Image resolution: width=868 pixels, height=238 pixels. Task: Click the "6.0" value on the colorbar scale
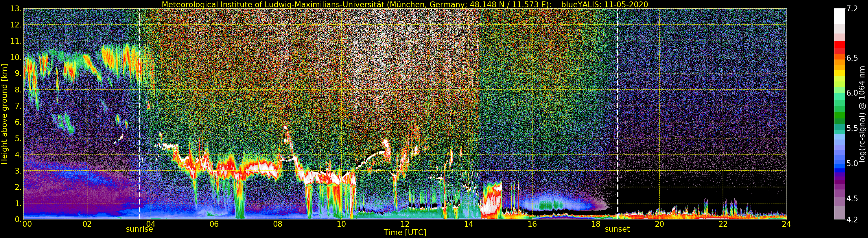click(x=852, y=93)
